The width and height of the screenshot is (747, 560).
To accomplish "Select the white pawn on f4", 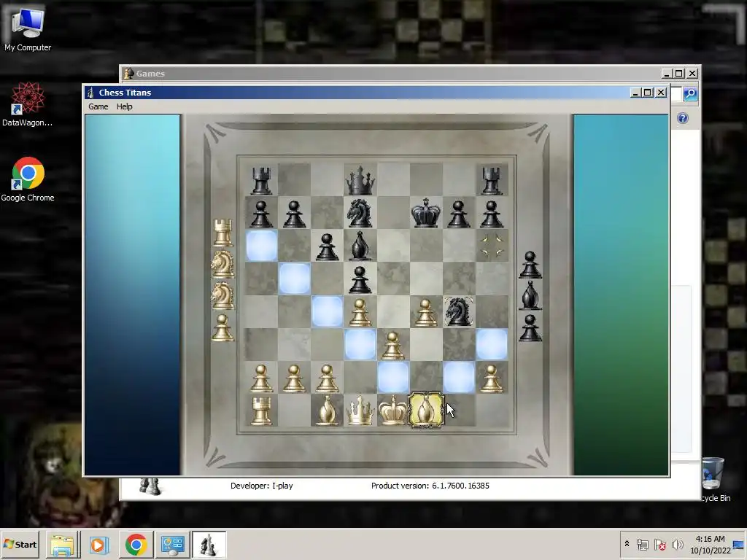I will click(x=426, y=311).
